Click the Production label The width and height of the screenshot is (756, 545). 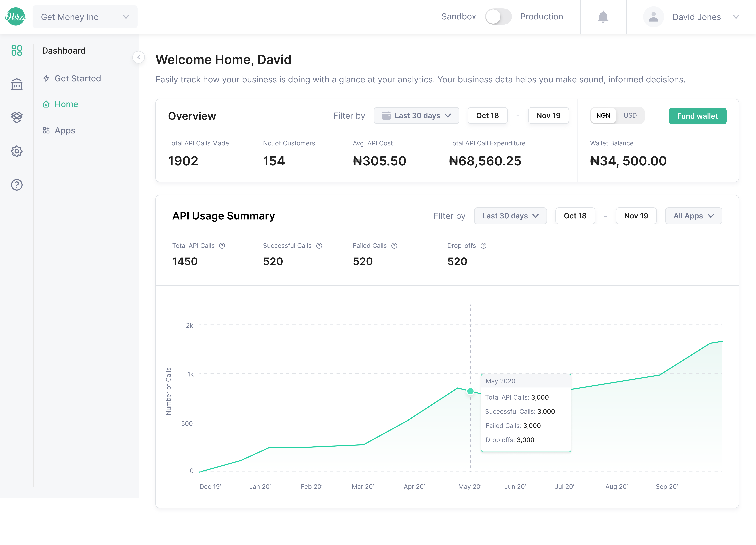(542, 17)
